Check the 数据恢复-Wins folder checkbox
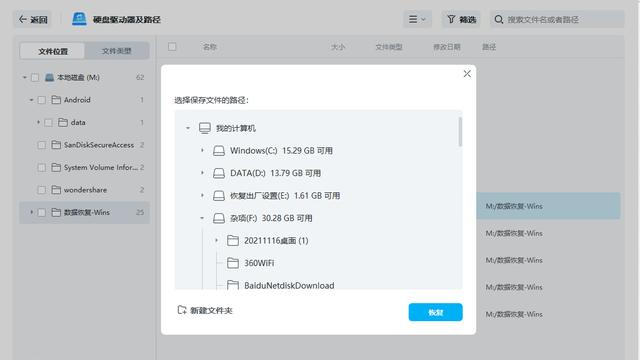The image size is (640, 360). pos(42,212)
